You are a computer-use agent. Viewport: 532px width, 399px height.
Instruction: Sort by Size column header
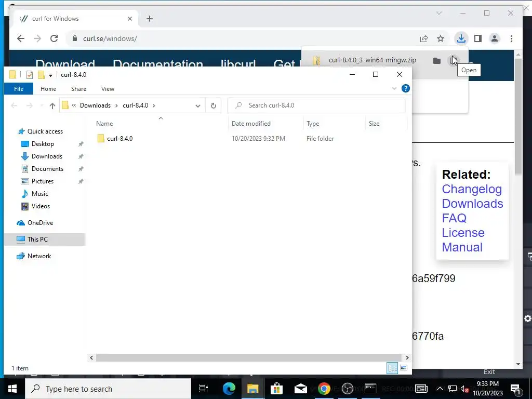(x=374, y=124)
